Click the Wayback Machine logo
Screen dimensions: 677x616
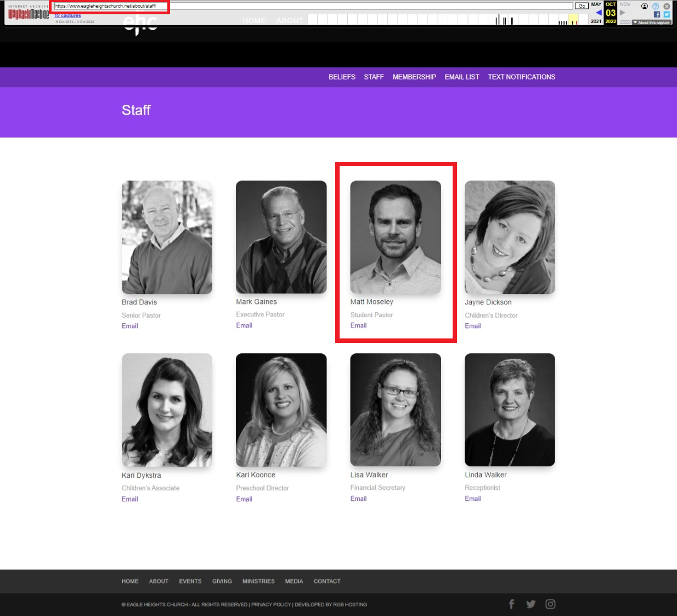[x=29, y=13]
